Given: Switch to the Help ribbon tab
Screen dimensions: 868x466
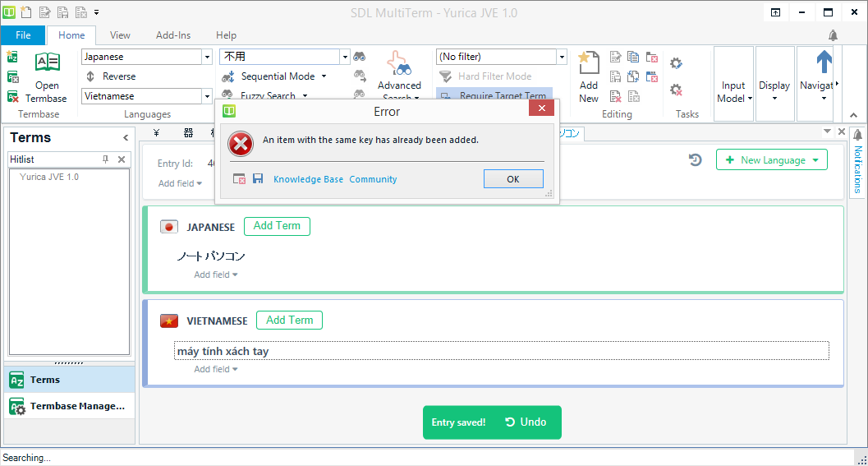Looking at the screenshot, I should 226,35.
